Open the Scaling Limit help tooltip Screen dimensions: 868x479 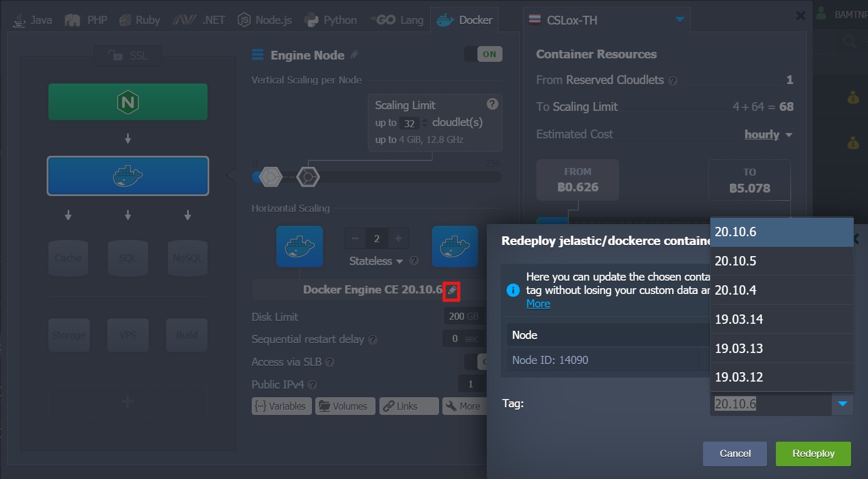pos(493,104)
